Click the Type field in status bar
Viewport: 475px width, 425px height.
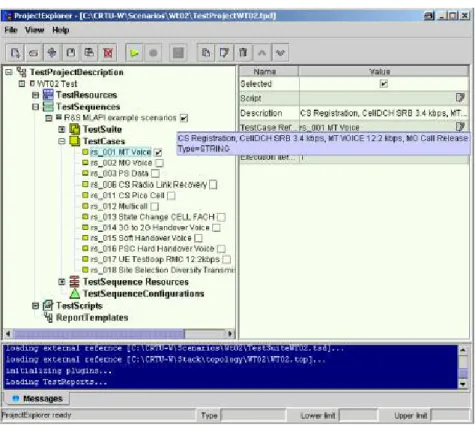tap(253, 416)
